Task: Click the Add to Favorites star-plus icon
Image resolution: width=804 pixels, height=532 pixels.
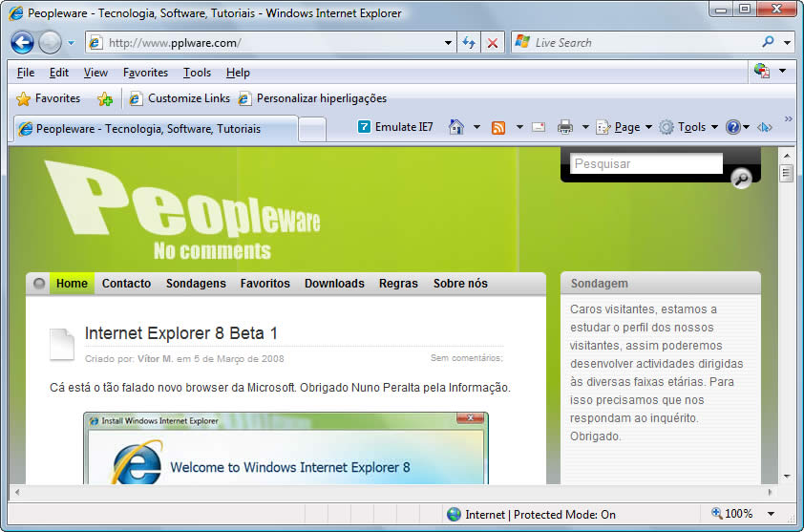Action: [105, 98]
